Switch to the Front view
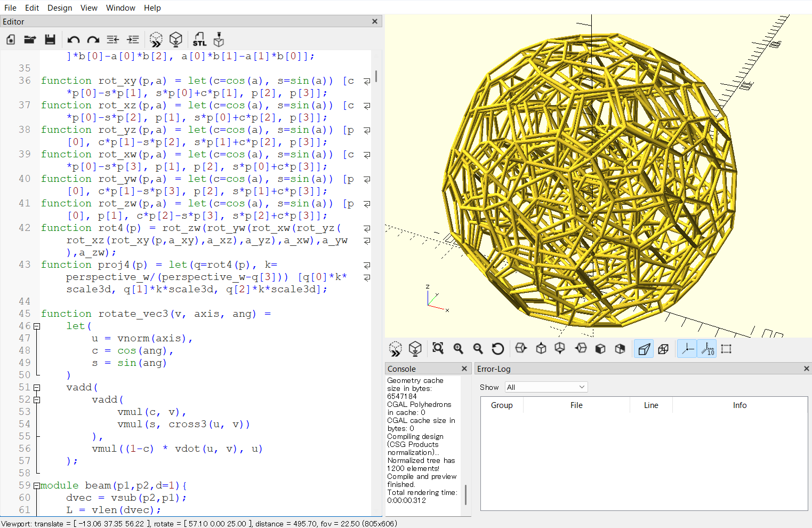The image size is (812, 528). coord(600,349)
